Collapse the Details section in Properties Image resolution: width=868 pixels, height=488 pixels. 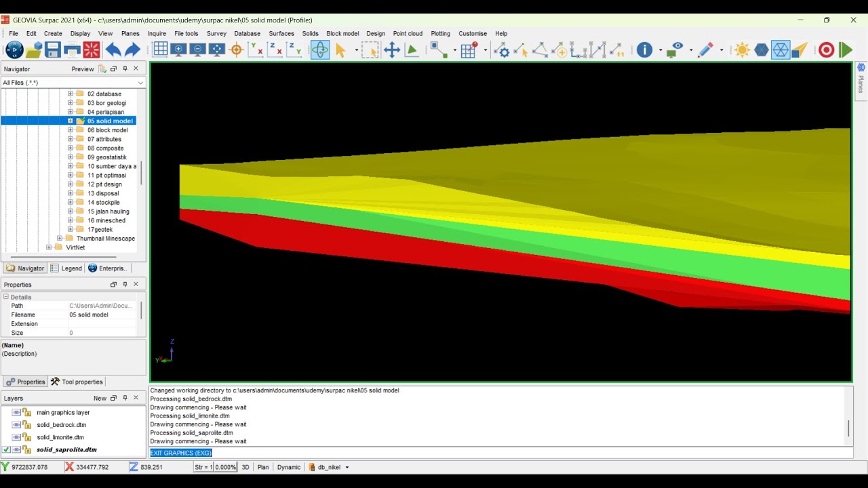6,297
